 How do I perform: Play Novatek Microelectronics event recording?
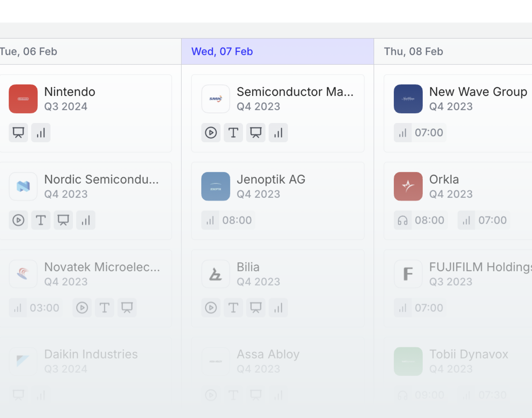(x=82, y=308)
